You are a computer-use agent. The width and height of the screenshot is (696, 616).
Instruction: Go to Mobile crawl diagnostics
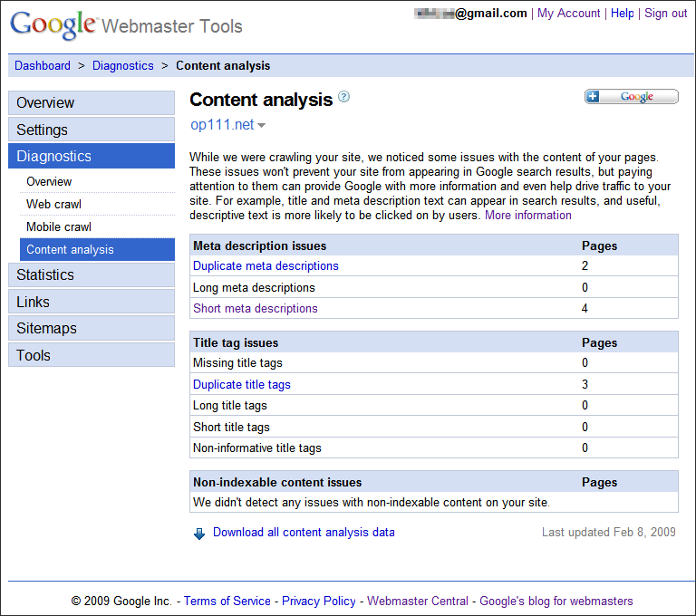pos(59,226)
